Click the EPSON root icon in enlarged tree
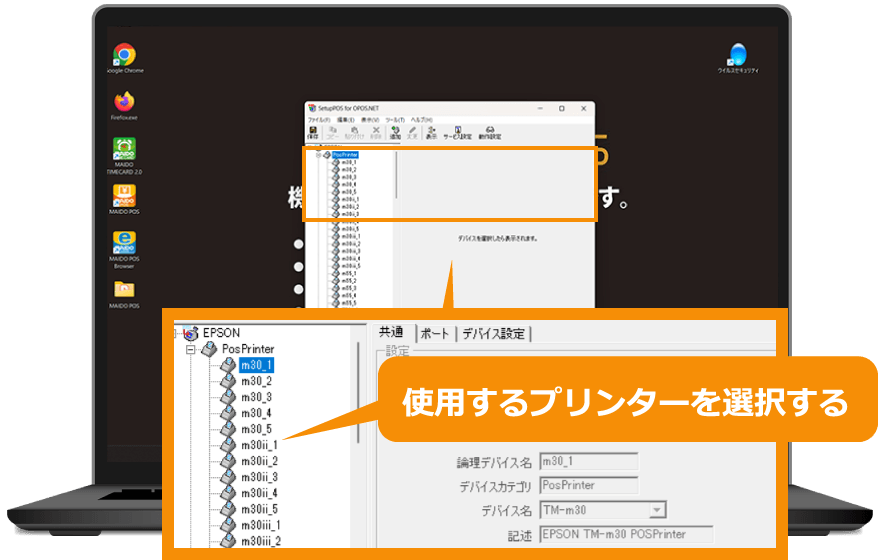 [x=191, y=333]
